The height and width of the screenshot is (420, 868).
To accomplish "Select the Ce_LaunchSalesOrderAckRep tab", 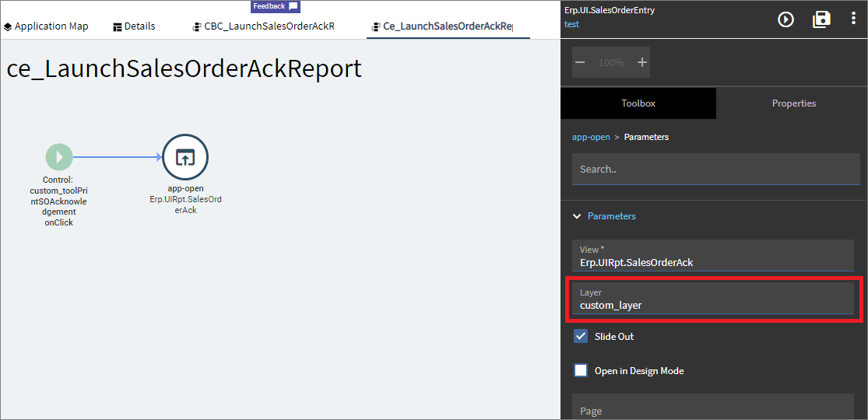I will click(448, 26).
